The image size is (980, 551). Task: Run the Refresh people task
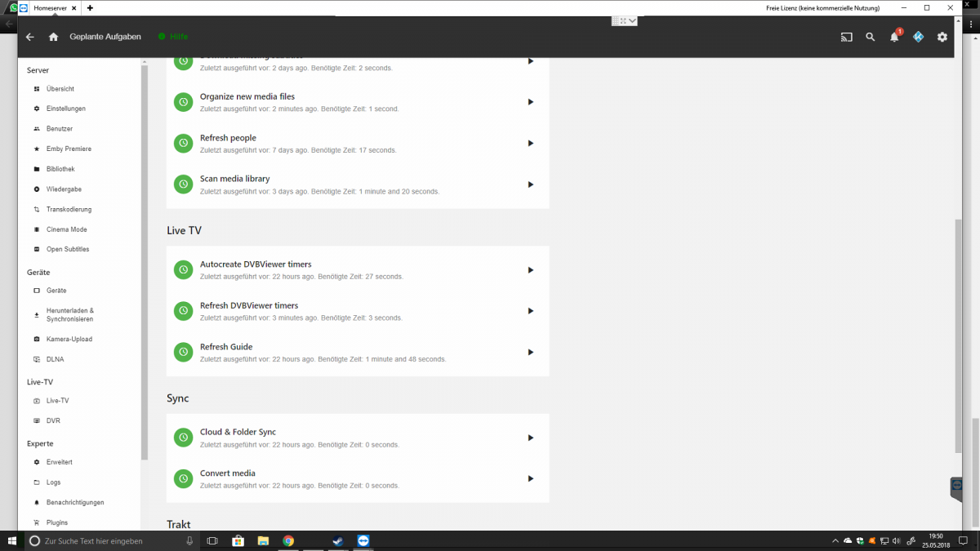530,143
